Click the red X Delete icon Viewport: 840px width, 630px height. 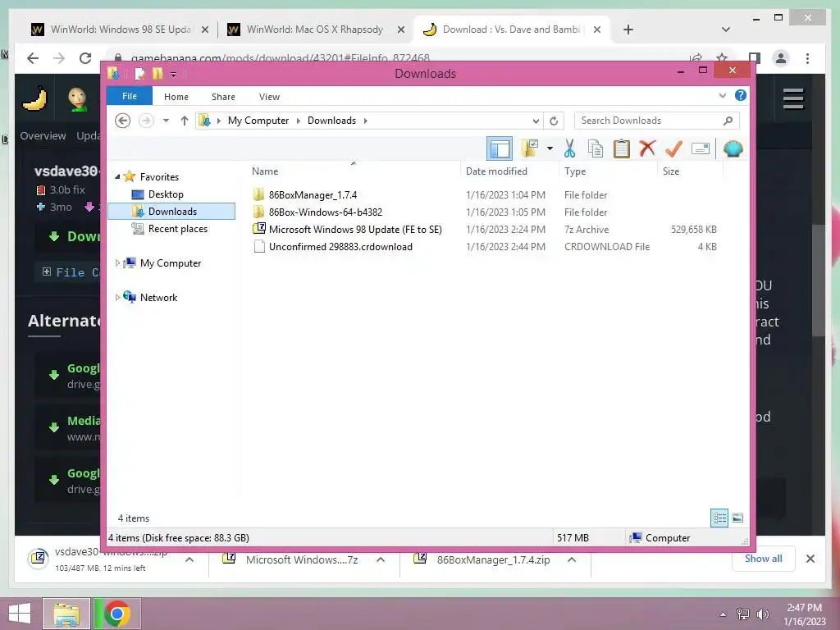tap(648, 148)
